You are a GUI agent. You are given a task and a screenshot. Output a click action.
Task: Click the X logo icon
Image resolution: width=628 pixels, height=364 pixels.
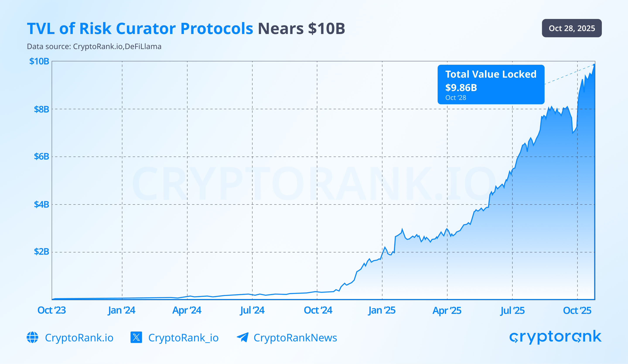[136, 337]
